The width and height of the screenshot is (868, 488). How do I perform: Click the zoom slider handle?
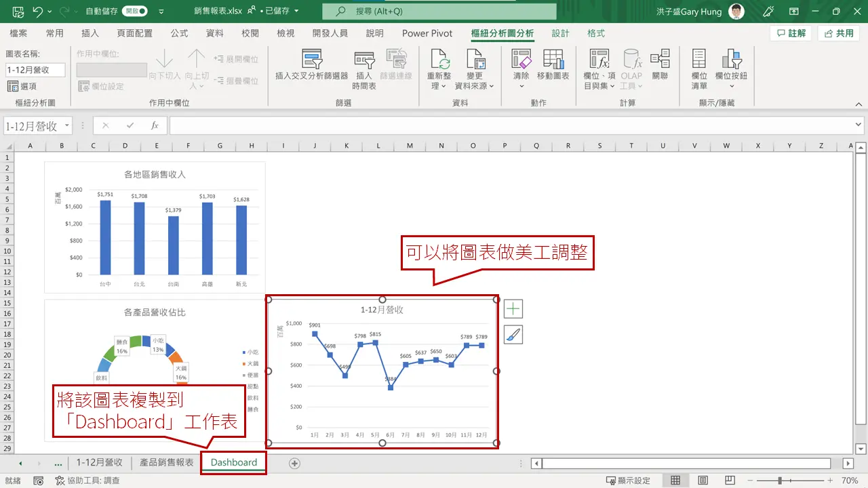[x=780, y=481]
